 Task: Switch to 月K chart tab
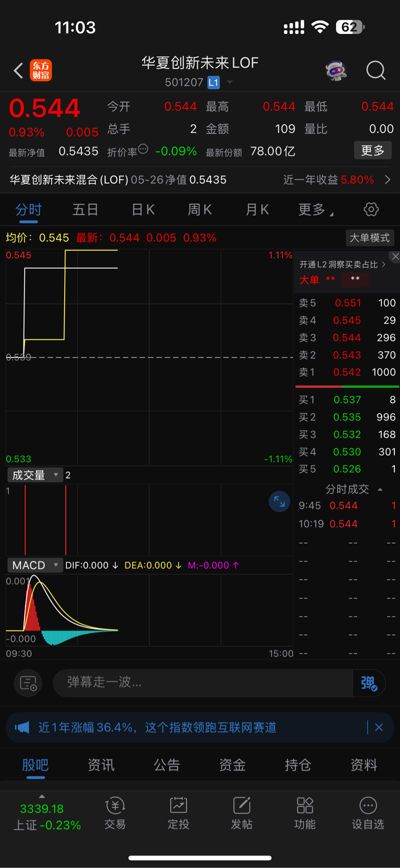(x=257, y=210)
